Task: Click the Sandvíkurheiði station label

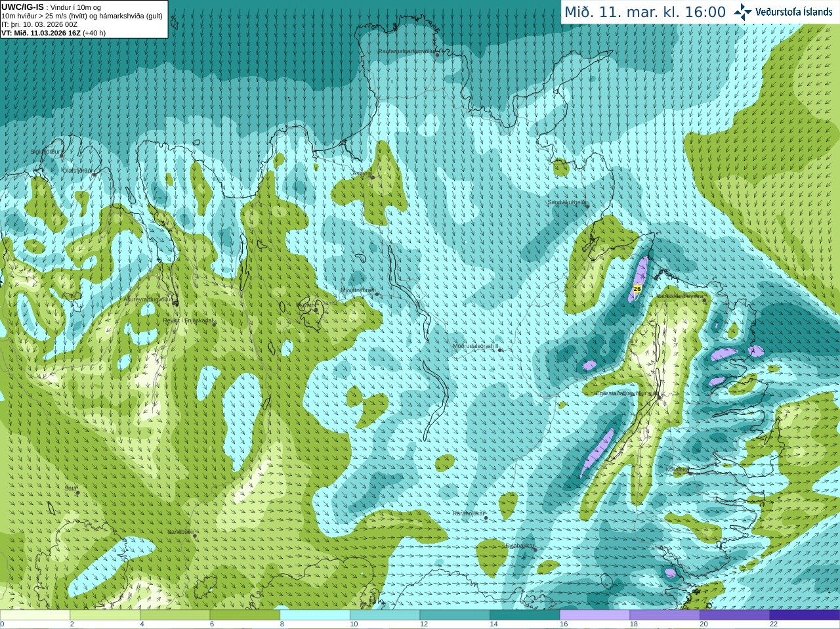Action: [566, 202]
